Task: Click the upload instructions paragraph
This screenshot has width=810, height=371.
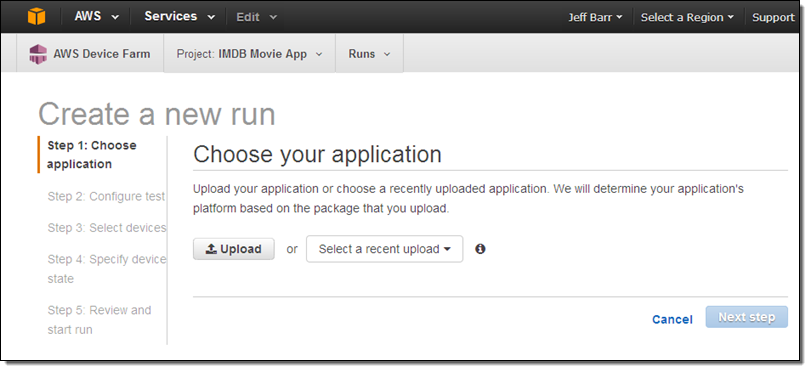Action: click(x=468, y=199)
